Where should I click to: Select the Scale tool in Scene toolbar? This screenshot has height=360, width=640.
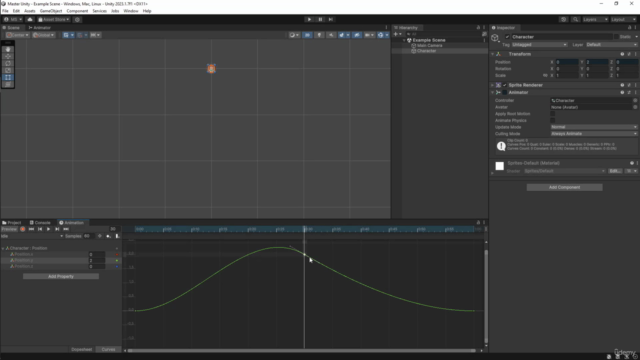(8, 70)
